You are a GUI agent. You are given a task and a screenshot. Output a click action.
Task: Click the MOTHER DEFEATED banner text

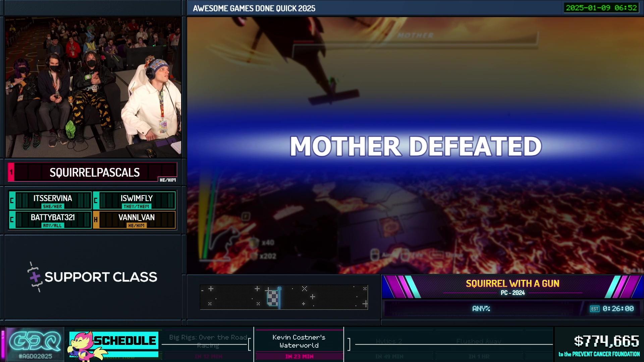pyautogui.click(x=416, y=146)
